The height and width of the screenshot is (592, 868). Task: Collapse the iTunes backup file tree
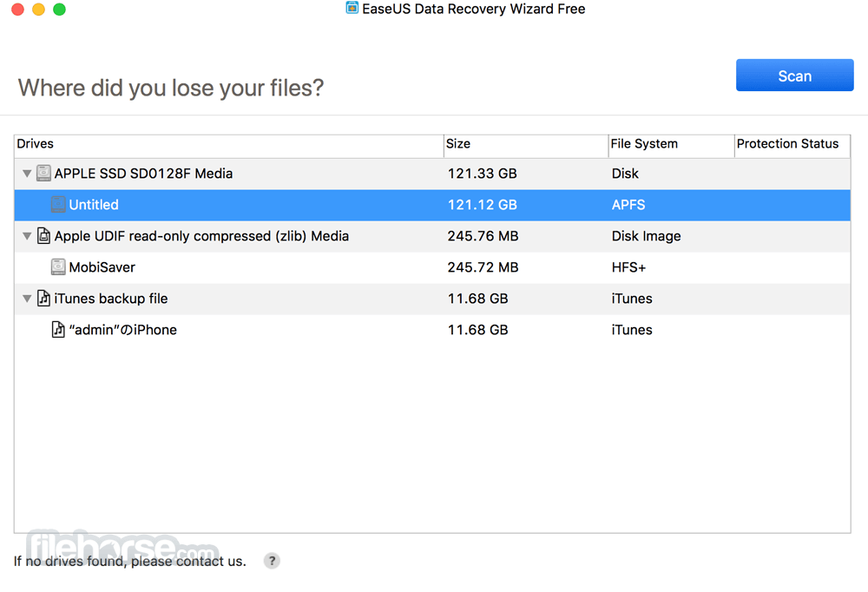click(x=27, y=299)
